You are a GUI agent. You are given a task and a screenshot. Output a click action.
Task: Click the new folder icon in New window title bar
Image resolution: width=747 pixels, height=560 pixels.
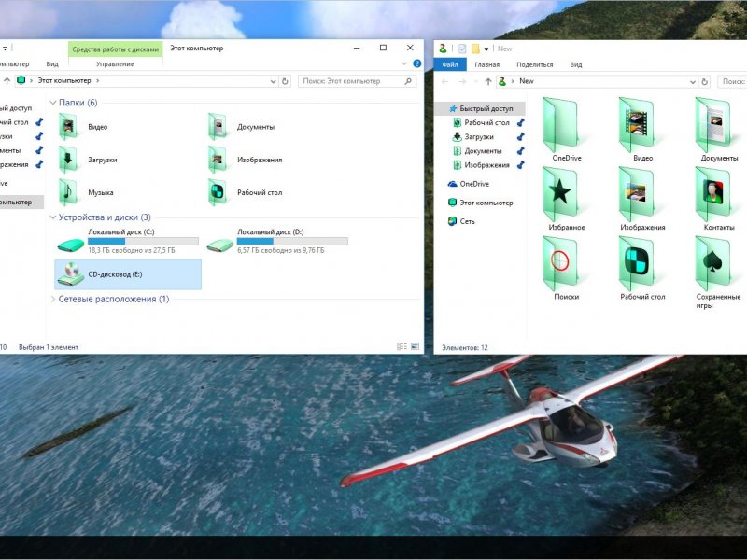click(475, 49)
